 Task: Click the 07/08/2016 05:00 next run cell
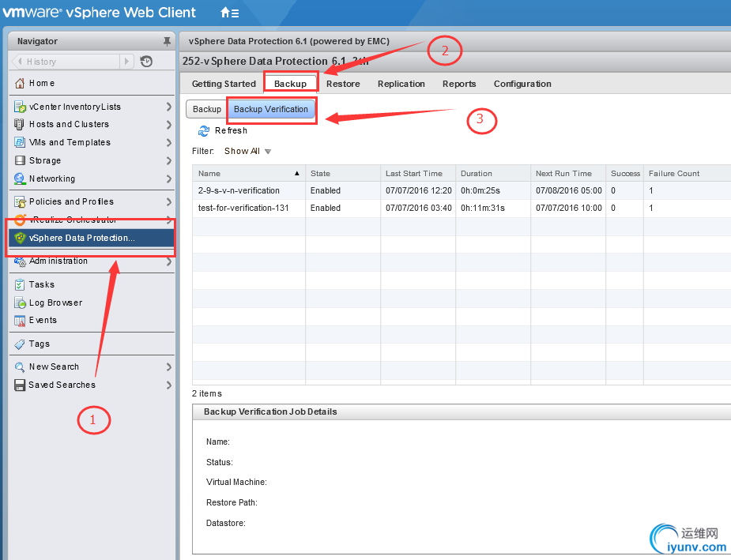pos(569,190)
